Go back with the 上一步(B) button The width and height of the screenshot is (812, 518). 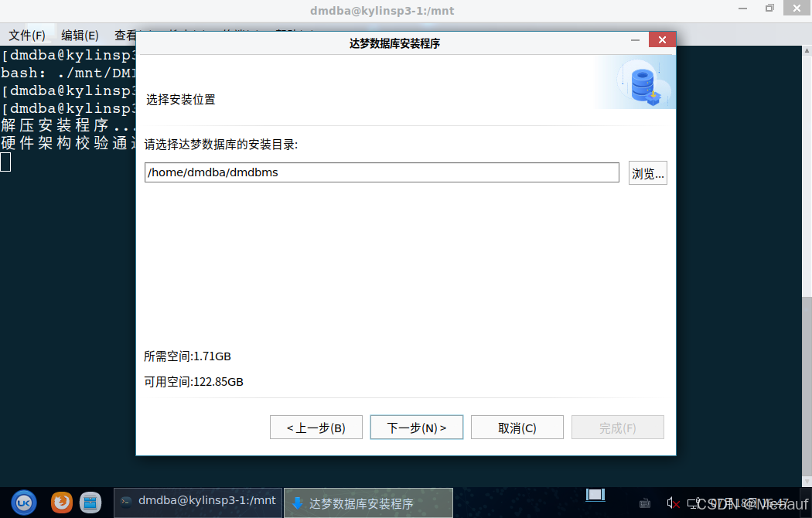(x=316, y=428)
